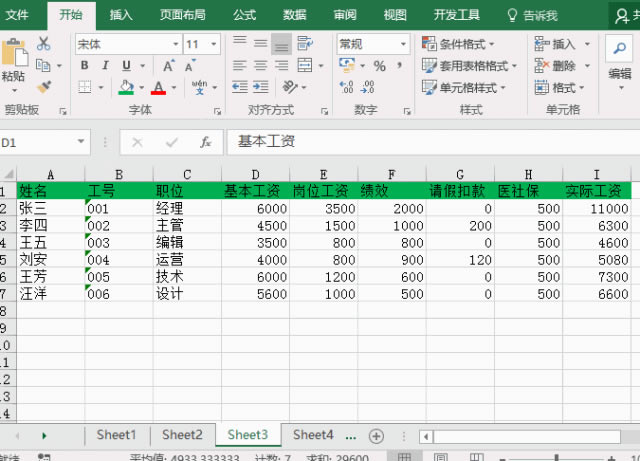Click the Cut scissors icon
Viewport: 640px width, 461px height.
(x=43, y=44)
